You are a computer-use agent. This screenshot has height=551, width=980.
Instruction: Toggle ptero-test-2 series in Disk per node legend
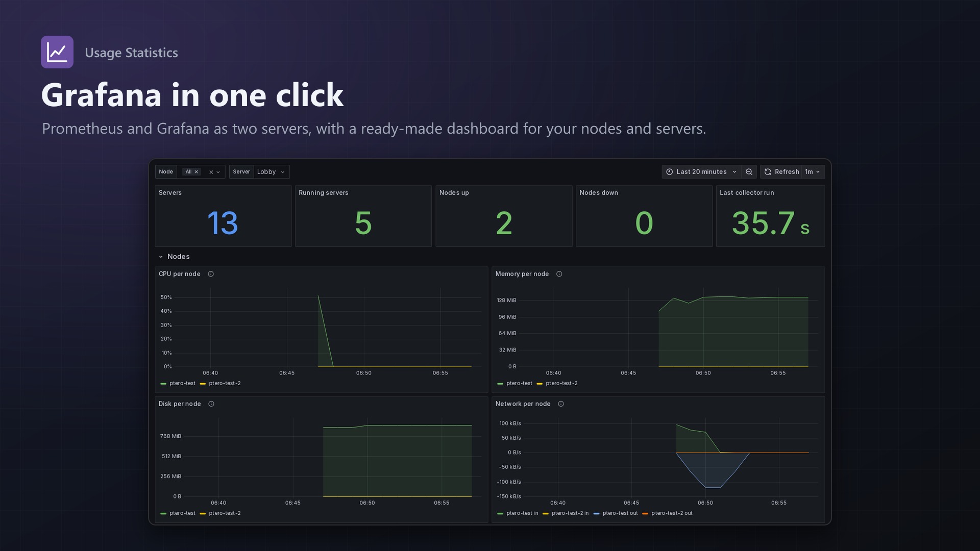click(225, 513)
